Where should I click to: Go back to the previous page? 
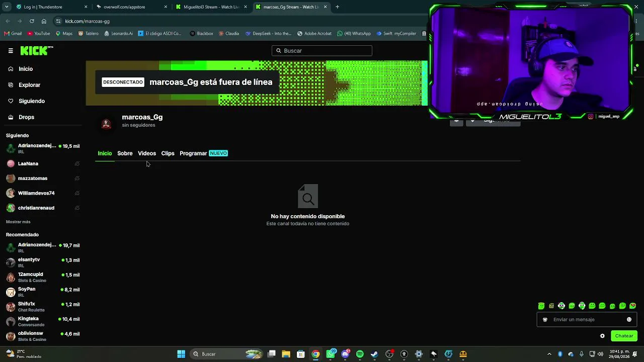tap(8, 21)
